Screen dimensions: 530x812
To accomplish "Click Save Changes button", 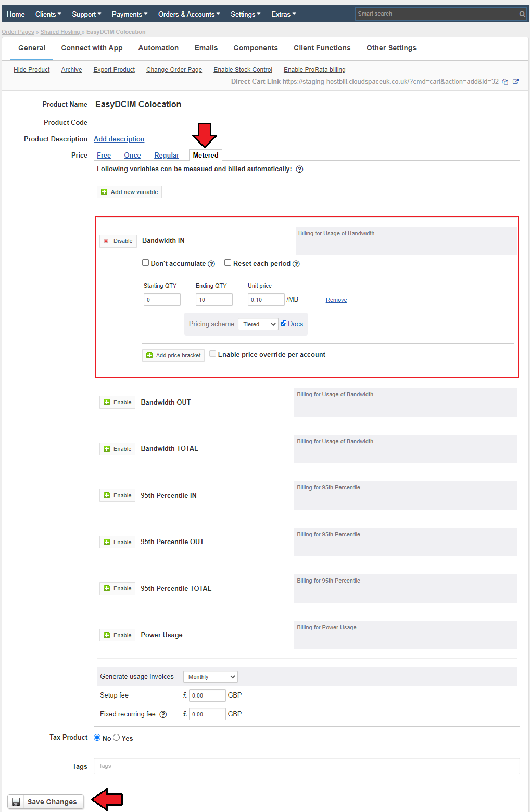I will click(x=46, y=802).
